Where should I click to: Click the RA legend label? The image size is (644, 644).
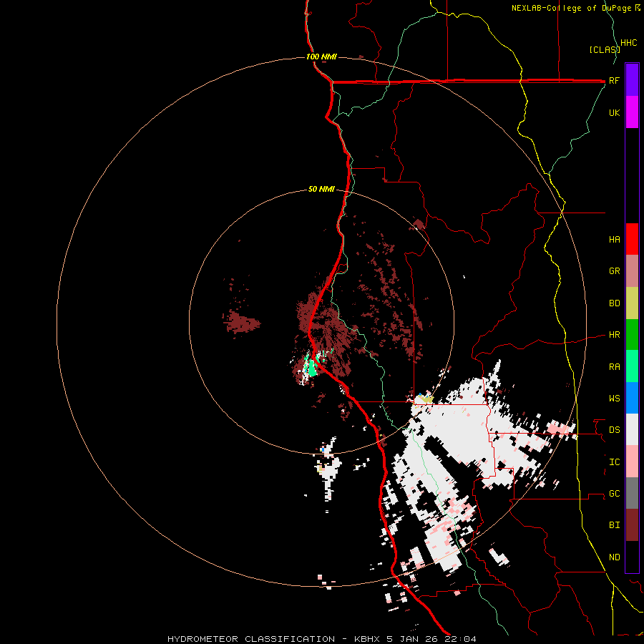click(x=614, y=366)
